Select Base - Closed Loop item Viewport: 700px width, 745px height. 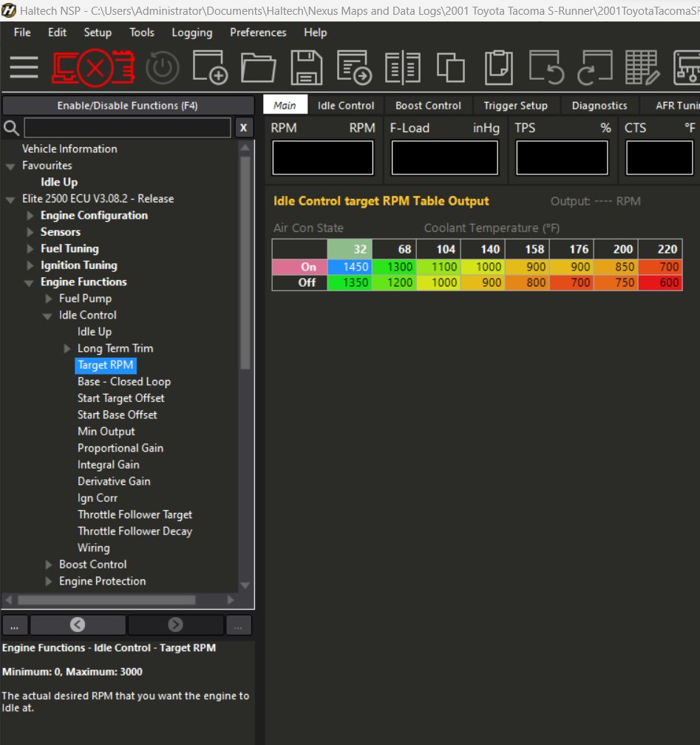click(124, 381)
